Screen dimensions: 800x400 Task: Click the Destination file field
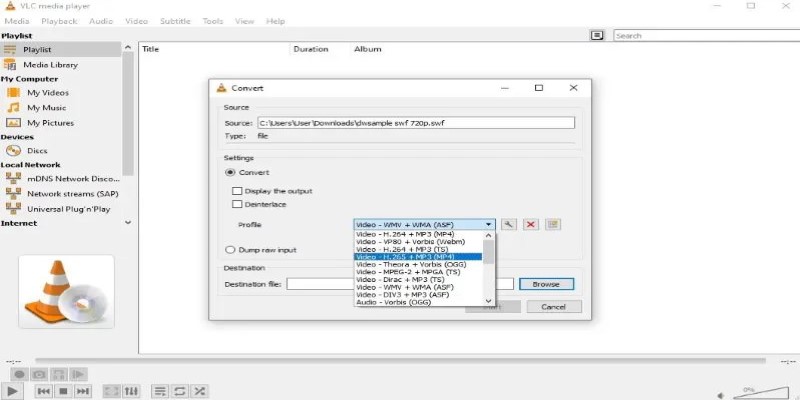pyautogui.click(x=399, y=284)
